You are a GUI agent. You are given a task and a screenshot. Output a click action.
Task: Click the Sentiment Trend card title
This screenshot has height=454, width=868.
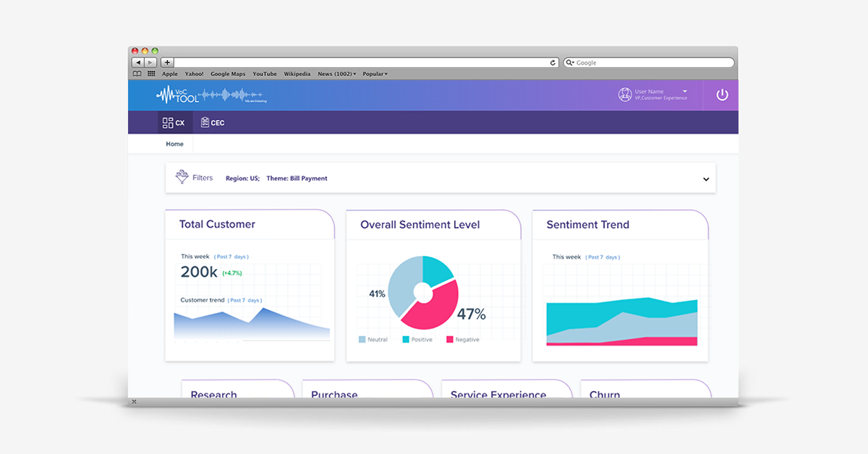(588, 225)
